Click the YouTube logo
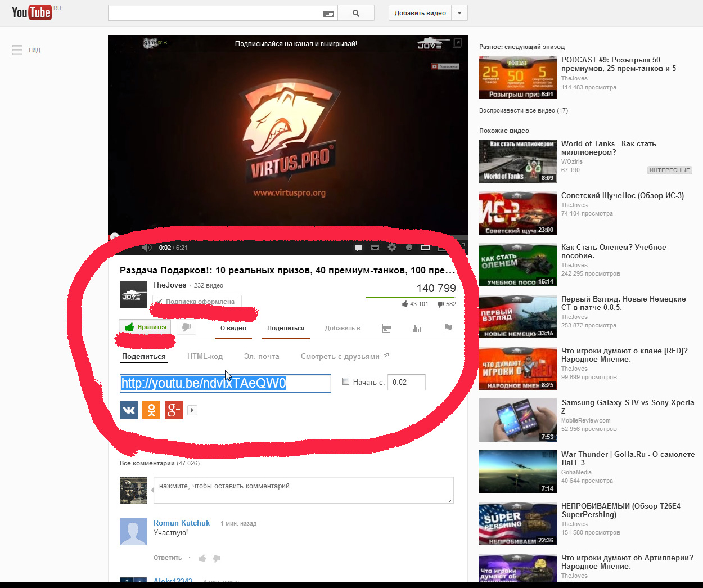This screenshot has height=588, width=703. pos(32,12)
